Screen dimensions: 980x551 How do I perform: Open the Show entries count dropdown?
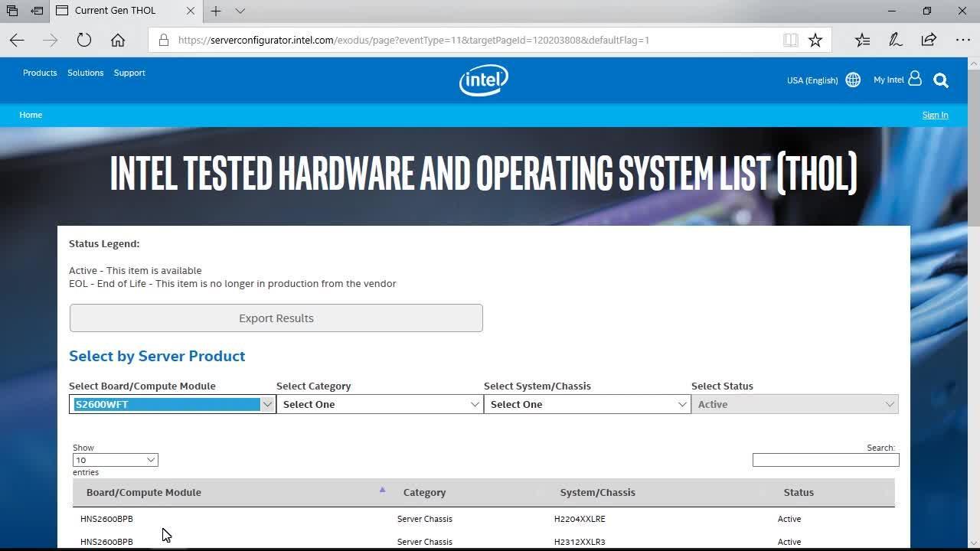click(115, 460)
